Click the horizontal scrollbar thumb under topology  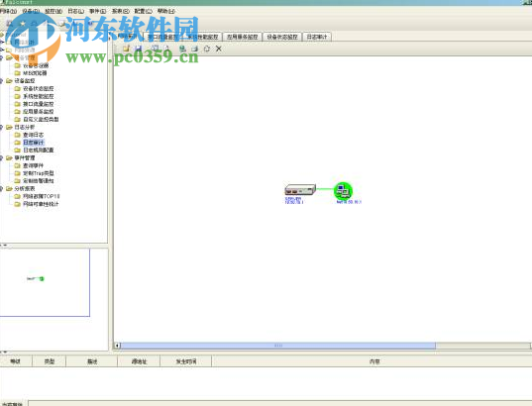pyautogui.click(x=278, y=346)
